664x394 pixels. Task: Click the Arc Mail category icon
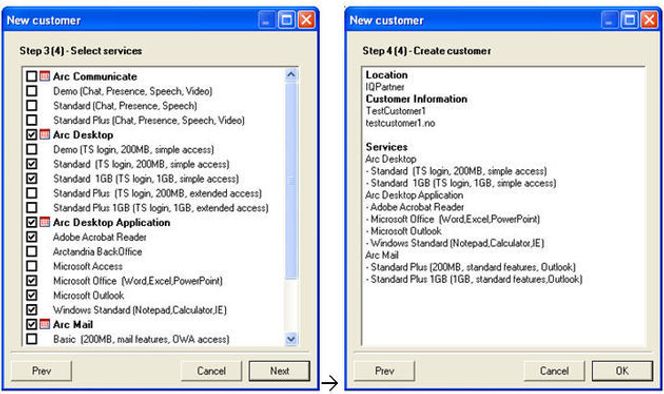tap(44, 324)
